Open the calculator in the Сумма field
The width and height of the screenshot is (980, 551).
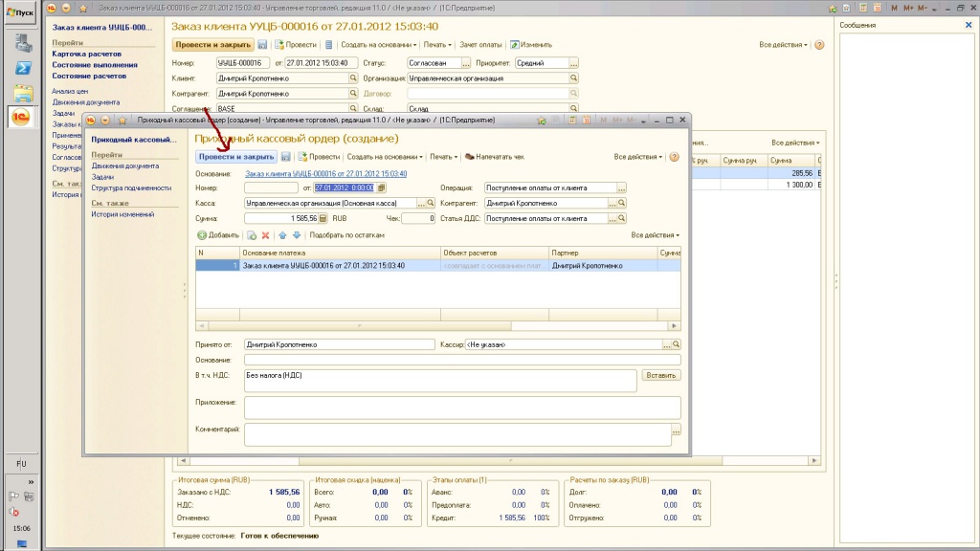tap(323, 219)
